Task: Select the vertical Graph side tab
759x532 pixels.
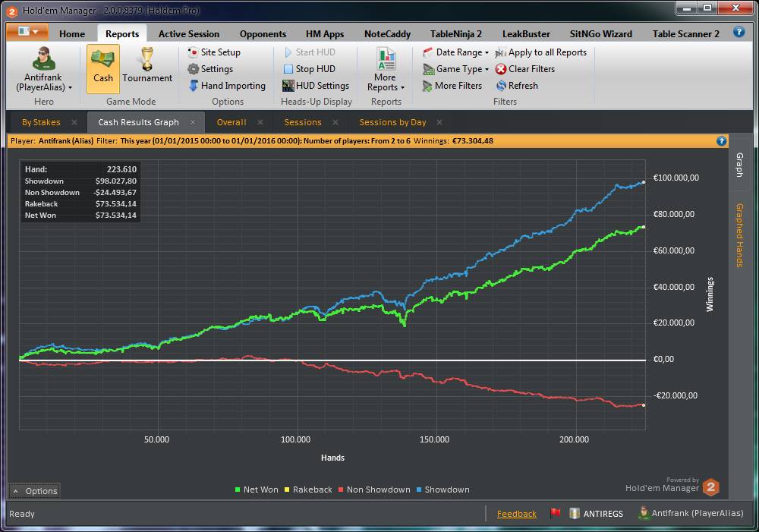Action: pyautogui.click(x=740, y=165)
